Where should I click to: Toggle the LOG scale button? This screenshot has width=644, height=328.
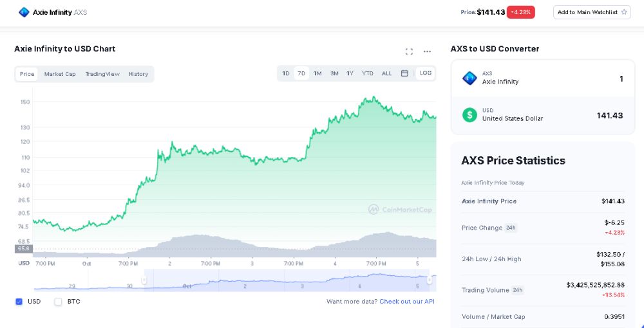(426, 73)
